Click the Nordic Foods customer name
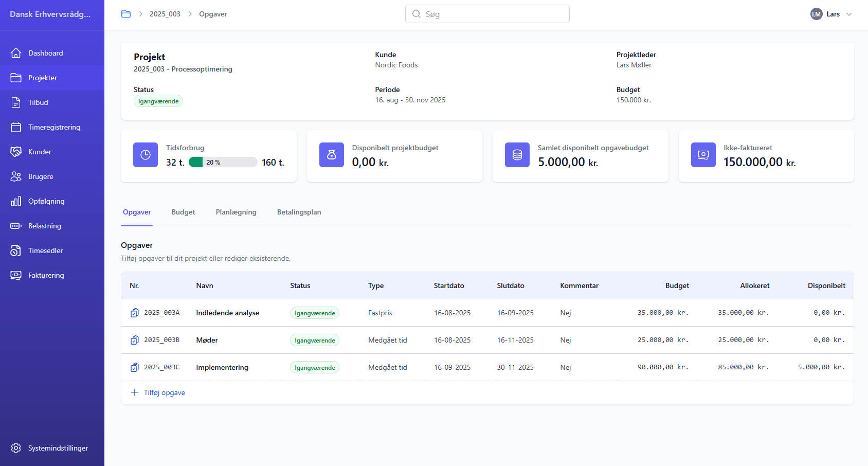Screen dimensions: 868x466 (x=396, y=65)
